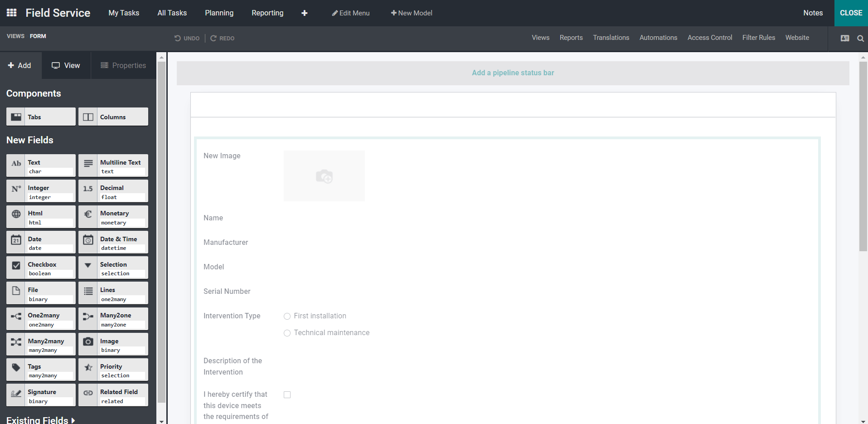Switch to the Add tab

pyautogui.click(x=20, y=65)
